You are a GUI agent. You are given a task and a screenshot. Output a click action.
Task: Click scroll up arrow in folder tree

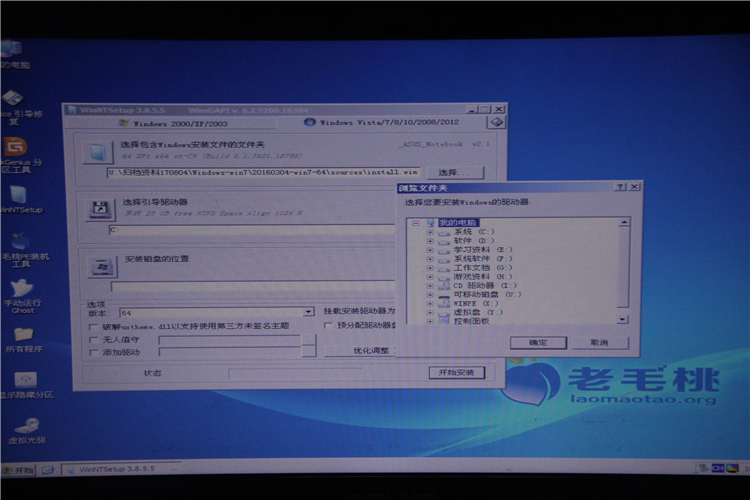click(623, 222)
